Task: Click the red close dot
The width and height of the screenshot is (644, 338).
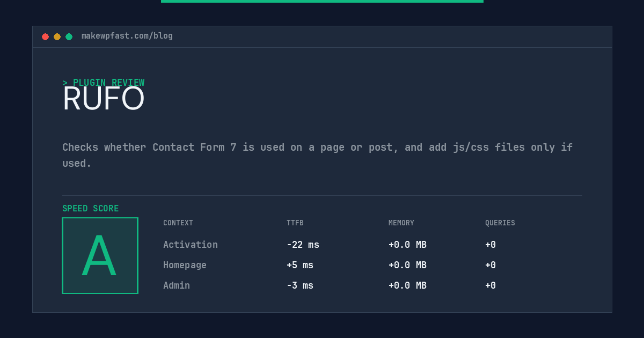Action: click(x=45, y=36)
